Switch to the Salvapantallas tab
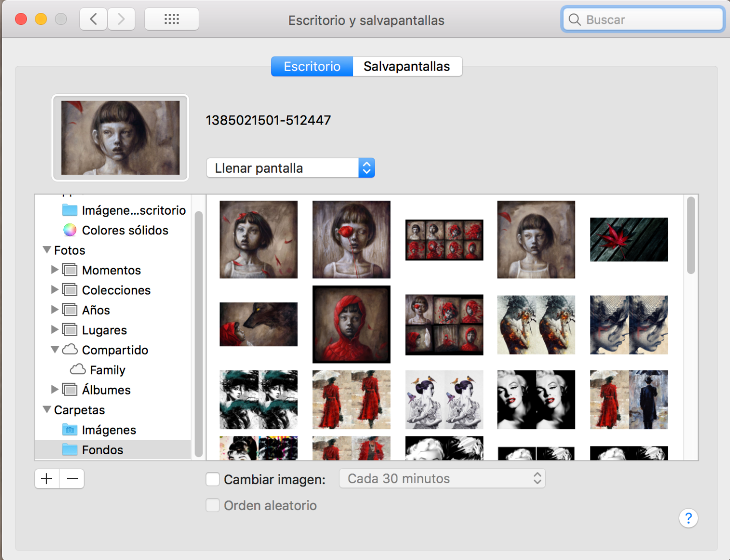The height and width of the screenshot is (560, 730). [407, 66]
